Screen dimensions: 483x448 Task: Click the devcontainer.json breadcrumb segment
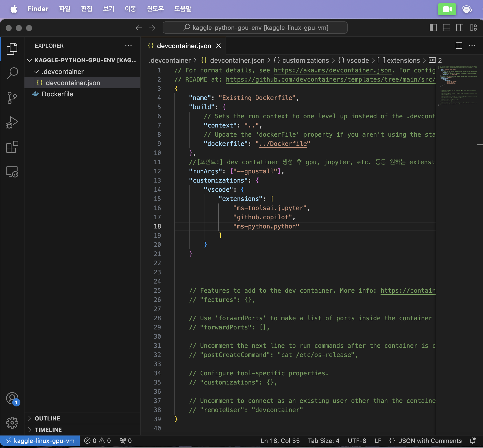(x=232, y=60)
